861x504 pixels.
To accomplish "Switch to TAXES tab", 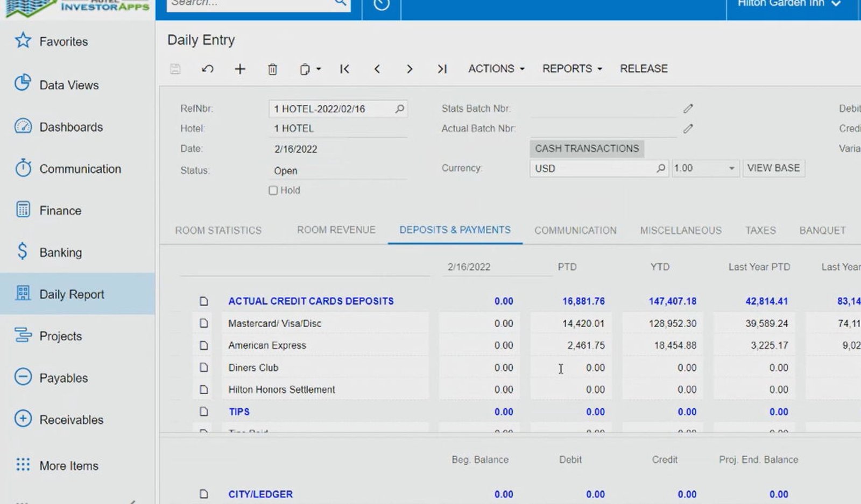I will [x=760, y=230].
